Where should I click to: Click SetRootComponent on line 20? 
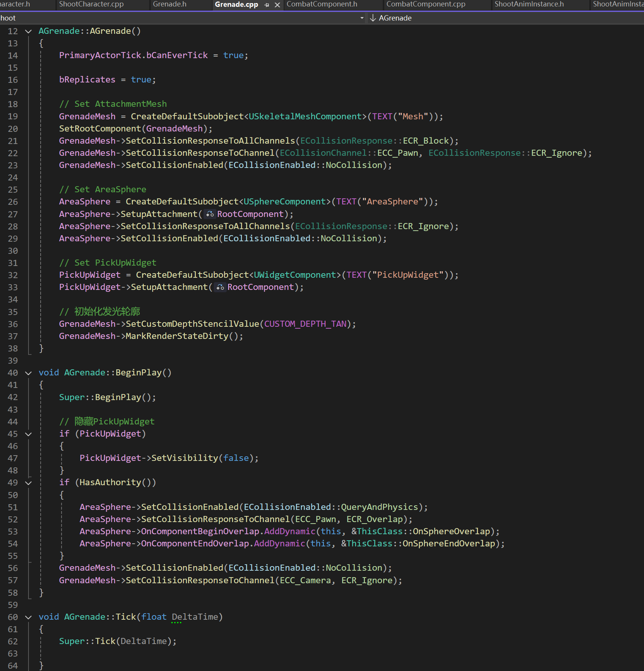(x=100, y=128)
